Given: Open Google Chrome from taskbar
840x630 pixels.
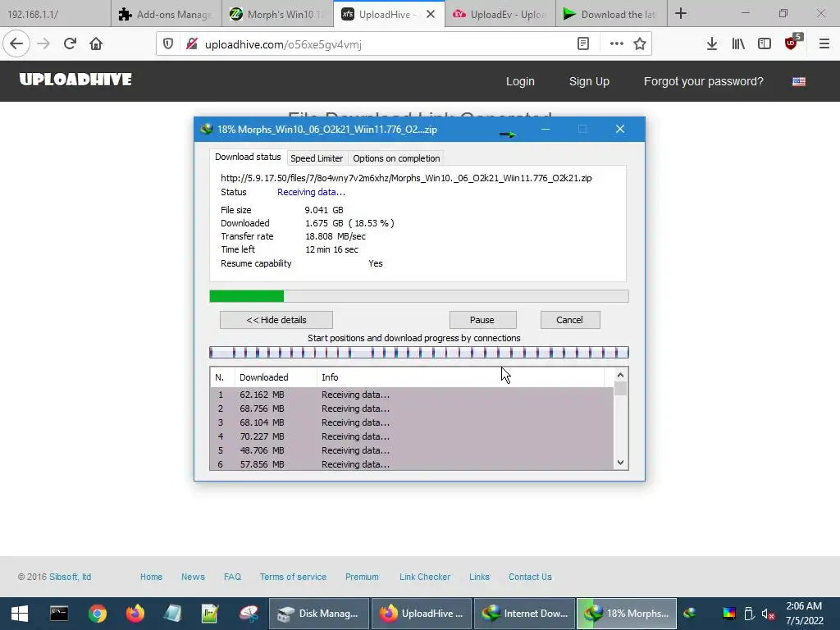Looking at the screenshot, I should (97, 614).
